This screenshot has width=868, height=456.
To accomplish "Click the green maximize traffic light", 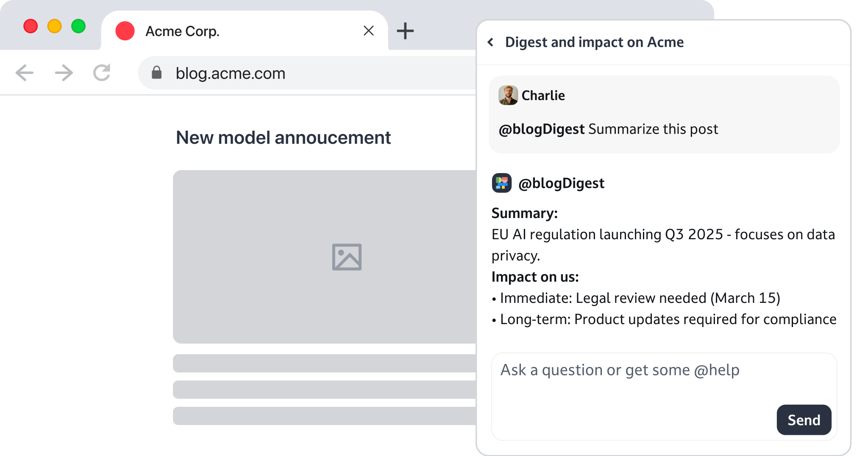I will point(78,27).
